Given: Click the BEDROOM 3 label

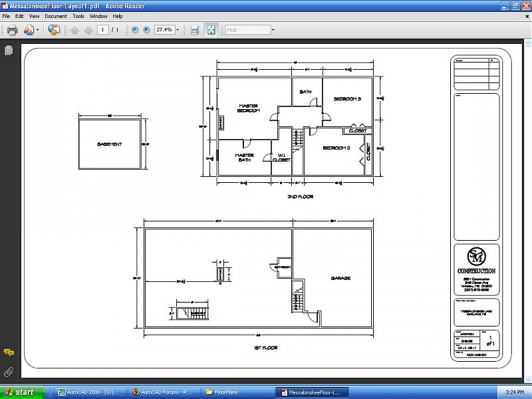Looking at the screenshot, I should pos(347,98).
